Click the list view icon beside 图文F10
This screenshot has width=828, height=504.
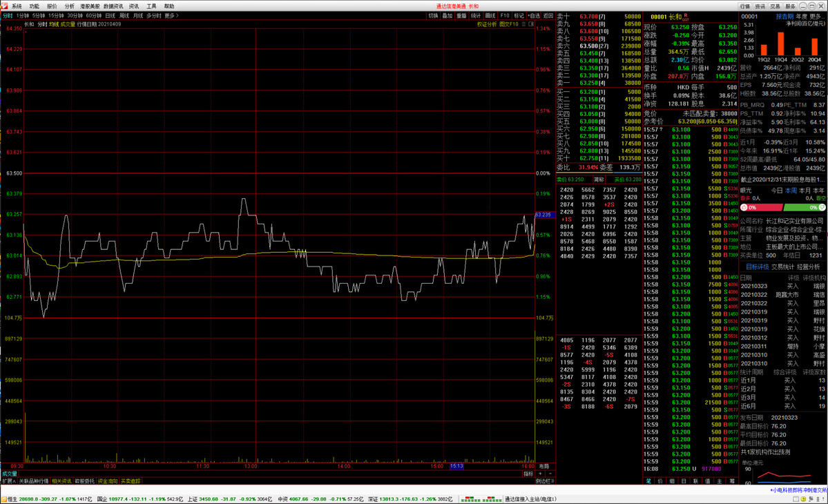[524, 24]
